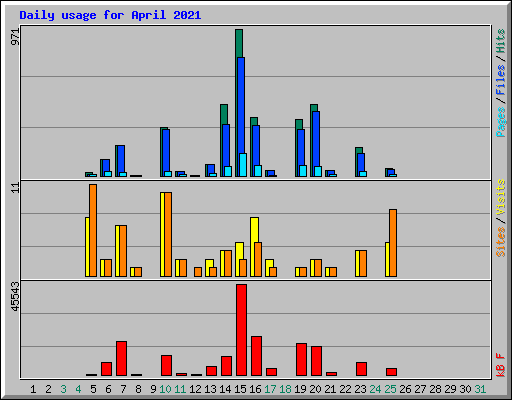Click the cyan 'Pages' legend label
Viewport: 512px width, 400px height.
[500, 122]
